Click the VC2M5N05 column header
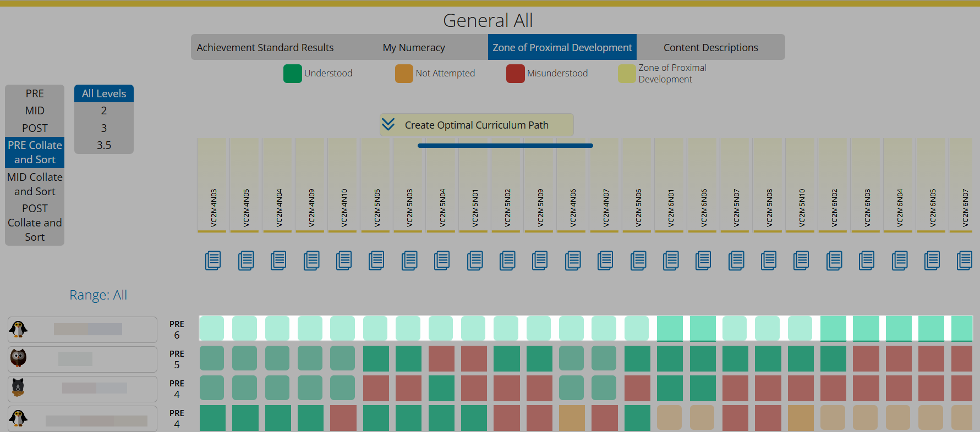The image size is (980, 432). click(x=375, y=185)
